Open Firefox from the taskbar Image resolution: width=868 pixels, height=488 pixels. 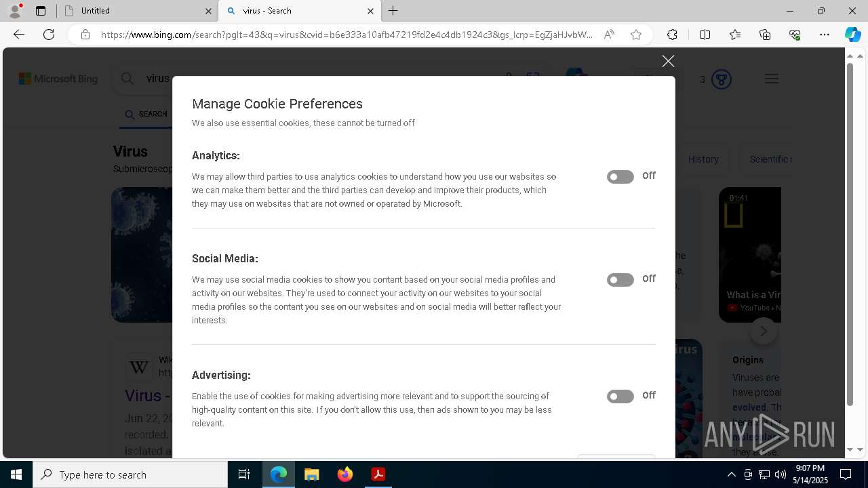[344, 474]
